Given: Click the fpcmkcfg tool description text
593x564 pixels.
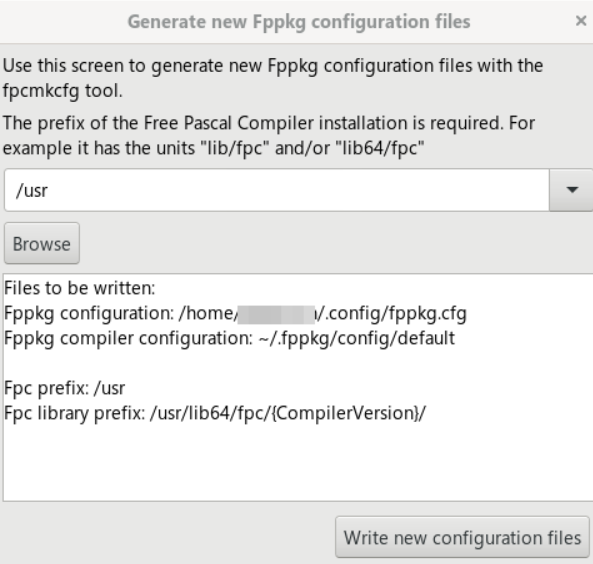Looking at the screenshot, I should [273, 78].
